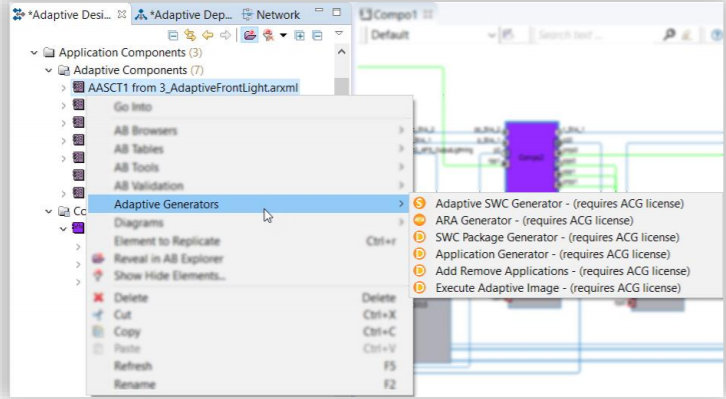Toggle Link with Editor icon
This screenshot has width=726, height=399.
click(x=190, y=35)
